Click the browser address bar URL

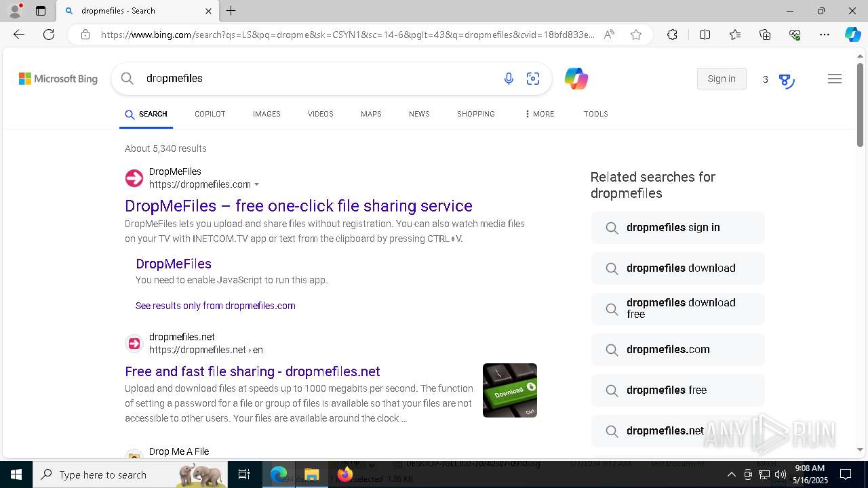pos(347,35)
